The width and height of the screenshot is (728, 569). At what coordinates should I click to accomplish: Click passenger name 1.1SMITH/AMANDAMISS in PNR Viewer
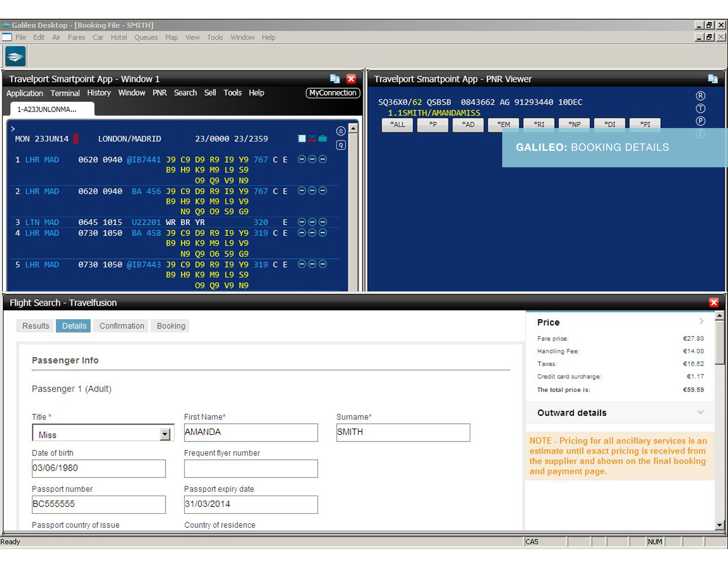tap(434, 113)
